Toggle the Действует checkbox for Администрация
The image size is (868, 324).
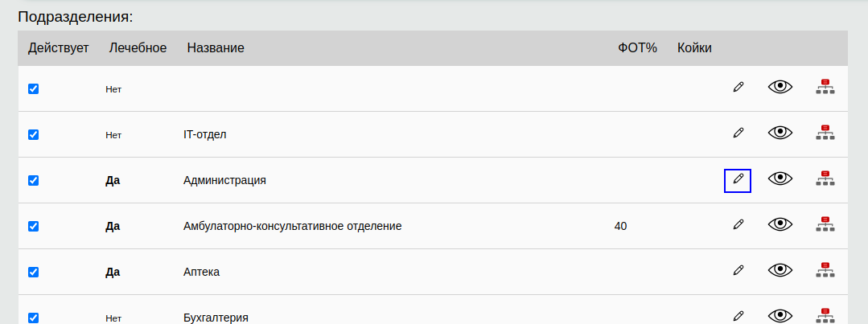33,180
